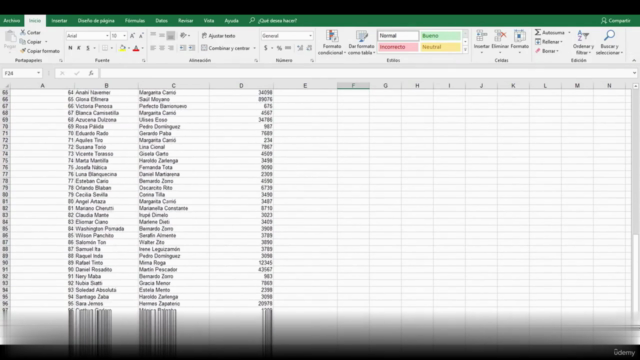The image size is (640, 360).
Task: Switch to Diseño de página tab
Action: [96, 20]
